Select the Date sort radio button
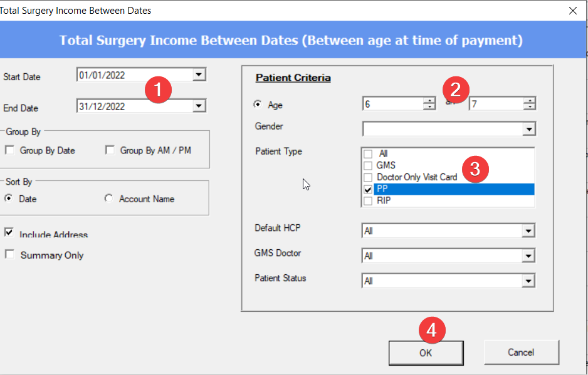This screenshot has height=375, width=588. [9, 198]
